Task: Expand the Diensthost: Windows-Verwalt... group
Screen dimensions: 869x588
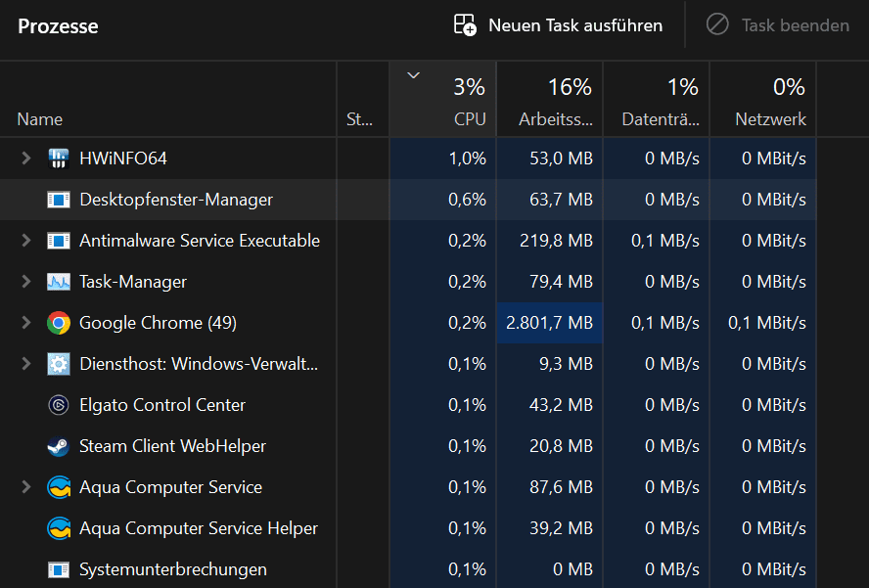Action: pos(26,364)
